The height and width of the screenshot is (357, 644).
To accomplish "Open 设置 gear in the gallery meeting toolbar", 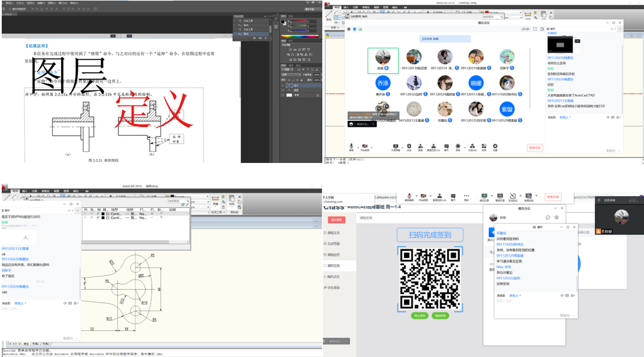I will click(x=496, y=147).
